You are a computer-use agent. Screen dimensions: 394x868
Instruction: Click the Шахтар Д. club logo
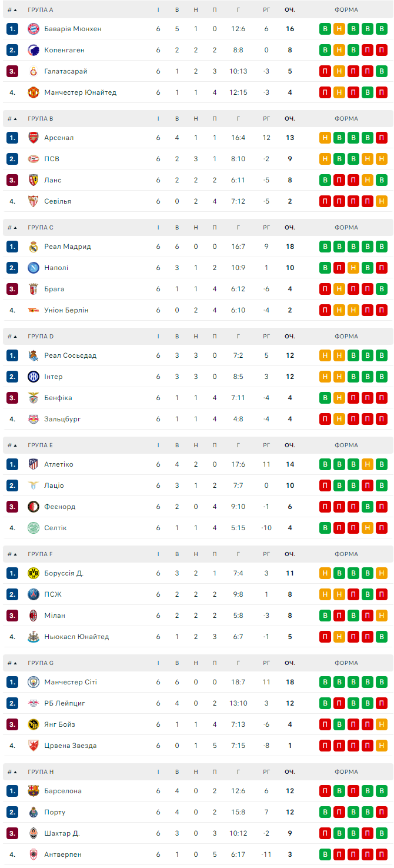tap(34, 833)
